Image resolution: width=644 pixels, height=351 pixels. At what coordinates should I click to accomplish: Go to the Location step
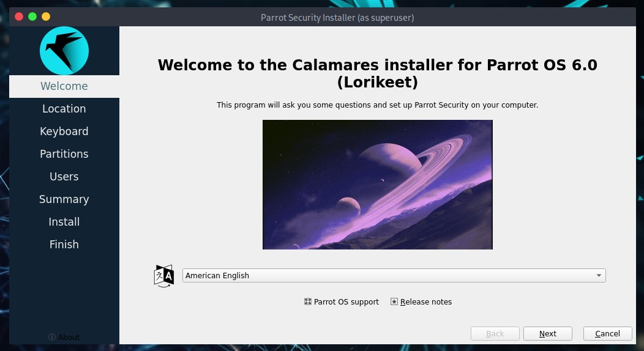(x=64, y=109)
